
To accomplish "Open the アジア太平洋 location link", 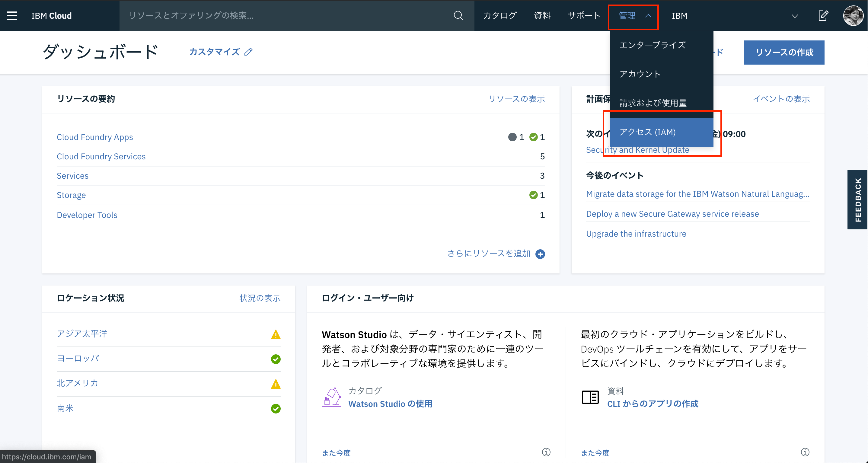I will (82, 334).
